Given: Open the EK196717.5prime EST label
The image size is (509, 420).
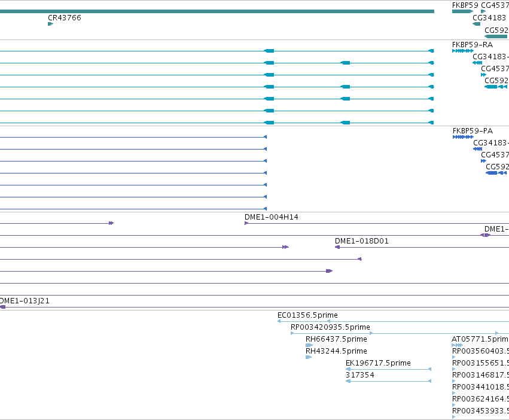Looking at the screenshot, I should pos(378,363).
